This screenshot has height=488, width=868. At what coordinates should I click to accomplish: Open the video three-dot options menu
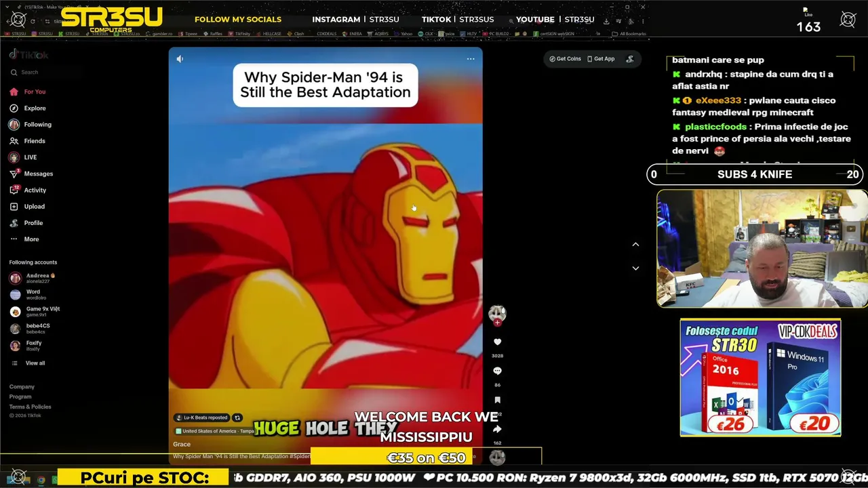(471, 59)
